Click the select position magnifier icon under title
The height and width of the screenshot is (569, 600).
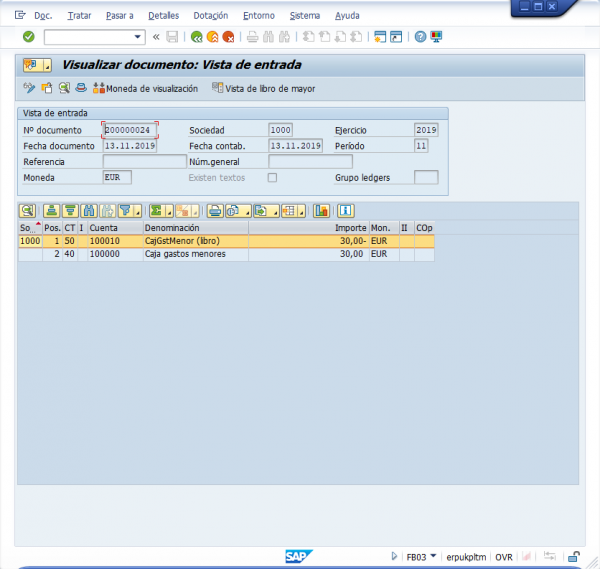[x=64, y=88]
